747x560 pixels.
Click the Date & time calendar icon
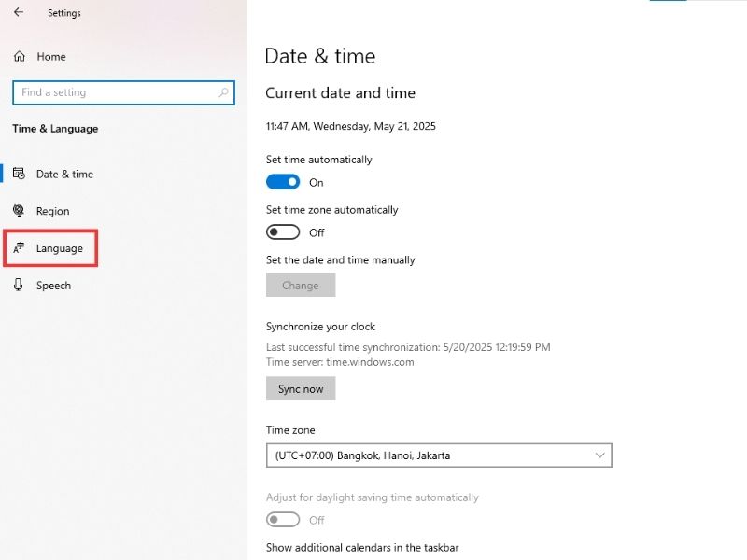[20, 175]
